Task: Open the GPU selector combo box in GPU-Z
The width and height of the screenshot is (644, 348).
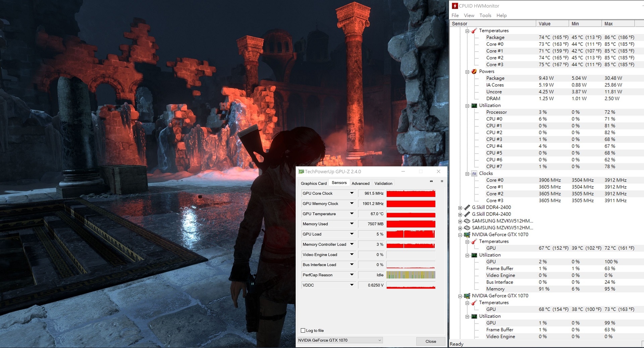Action: tap(340, 340)
